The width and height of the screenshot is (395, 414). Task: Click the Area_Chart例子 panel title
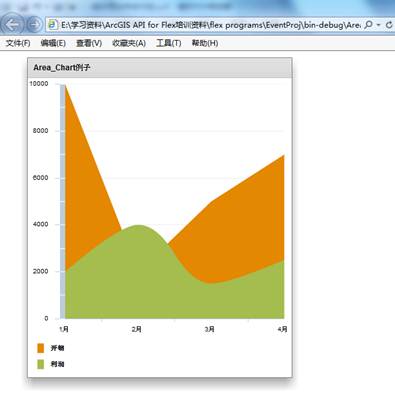coord(62,68)
